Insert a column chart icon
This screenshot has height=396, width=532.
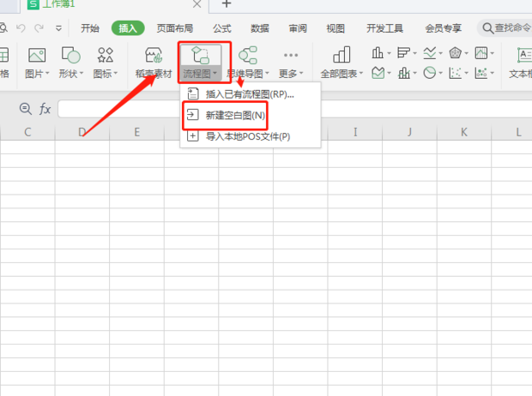click(378, 52)
